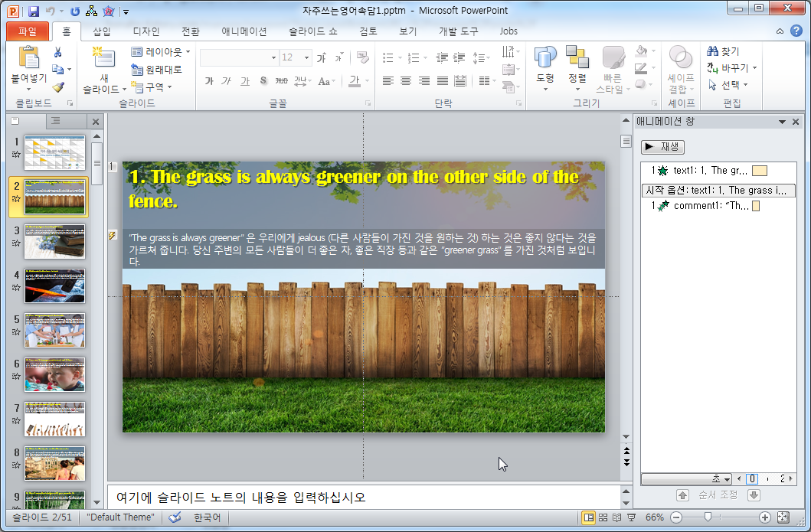
Task: Switch to Reading view
Action: coord(617,517)
